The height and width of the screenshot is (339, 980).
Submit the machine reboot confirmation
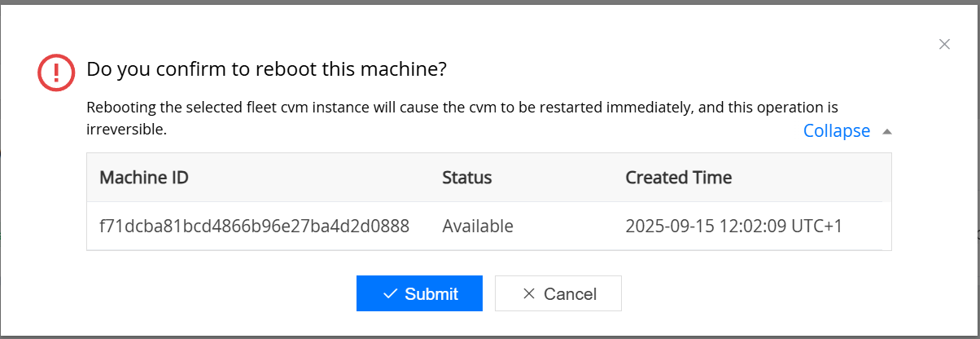click(x=419, y=293)
